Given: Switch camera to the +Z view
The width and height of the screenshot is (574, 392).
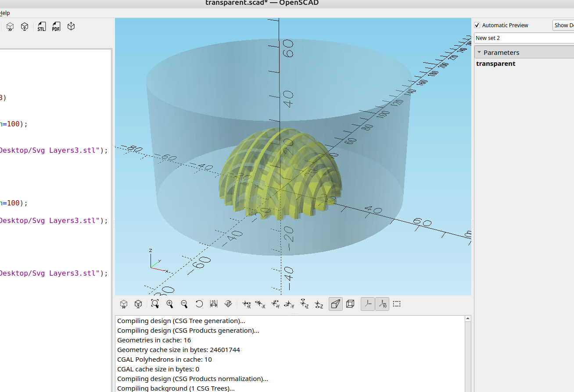Looking at the screenshot, I should (304, 304).
